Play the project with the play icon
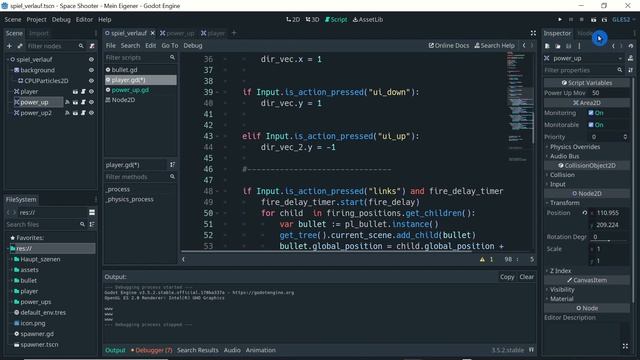Viewport: 640px width, 360px height. pyautogui.click(x=560, y=20)
